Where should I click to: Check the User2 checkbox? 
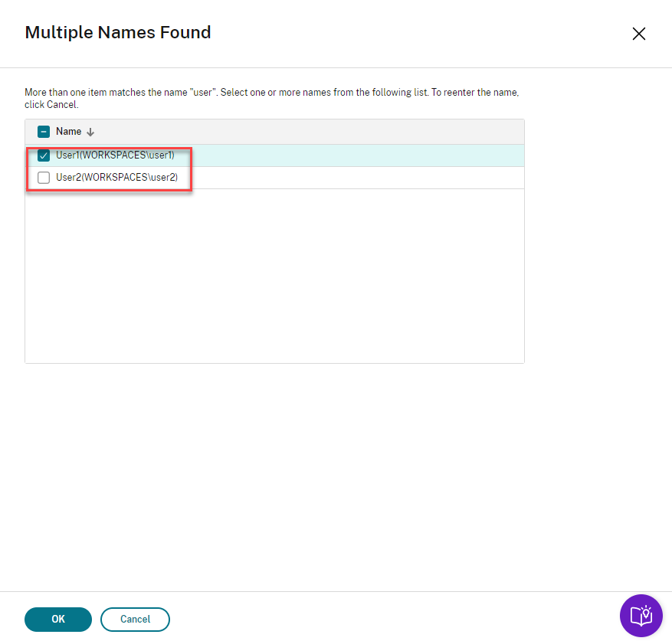[44, 178]
